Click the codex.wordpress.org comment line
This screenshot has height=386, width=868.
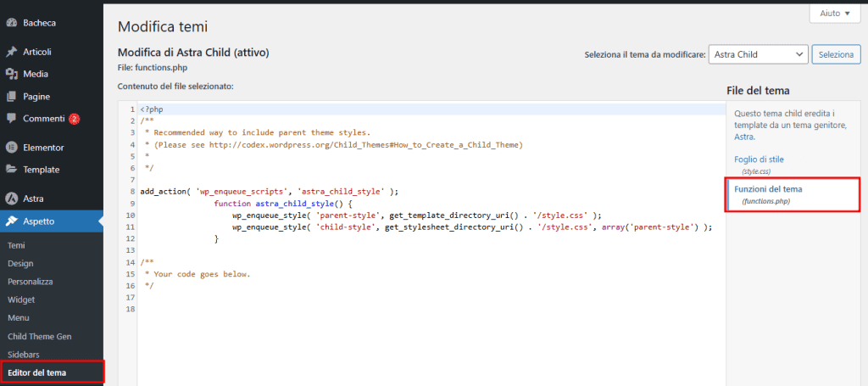[x=334, y=144]
